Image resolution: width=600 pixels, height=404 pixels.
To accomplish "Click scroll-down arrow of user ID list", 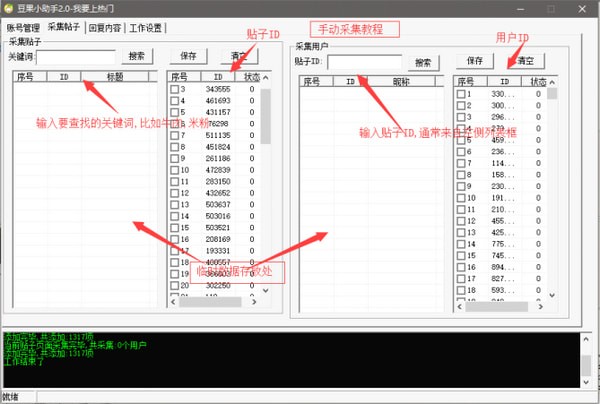I will [x=552, y=295].
